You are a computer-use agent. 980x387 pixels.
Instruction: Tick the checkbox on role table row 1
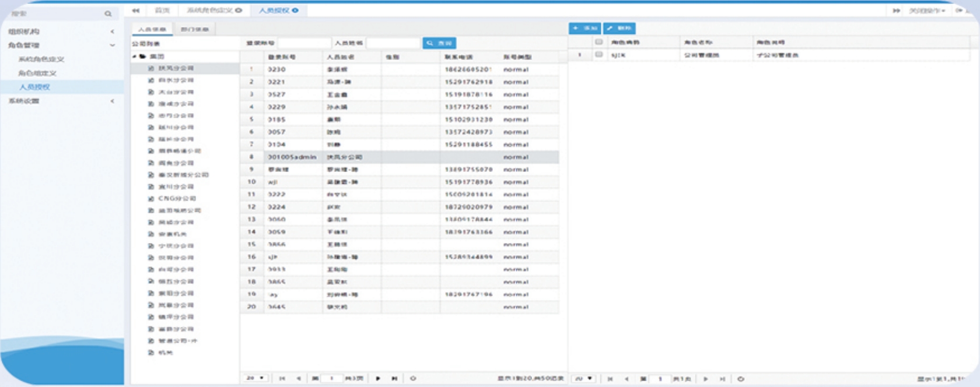click(x=598, y=55)
